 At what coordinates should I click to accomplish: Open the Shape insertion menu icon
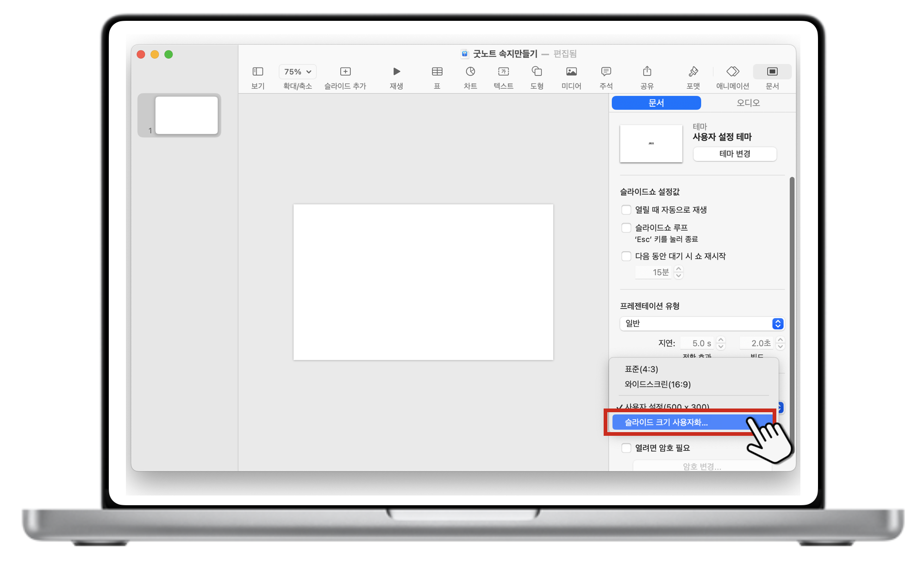pyautogui.click(x=537, y=72)
